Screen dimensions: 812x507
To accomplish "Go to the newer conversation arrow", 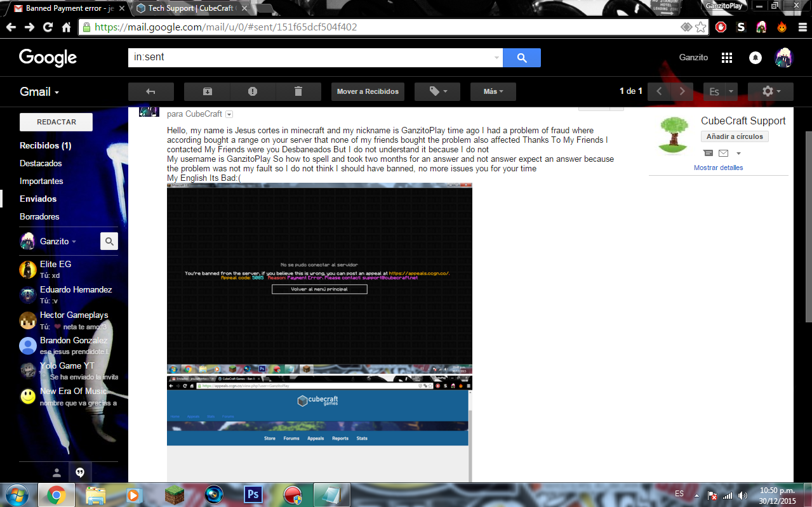I will [659, 91].
